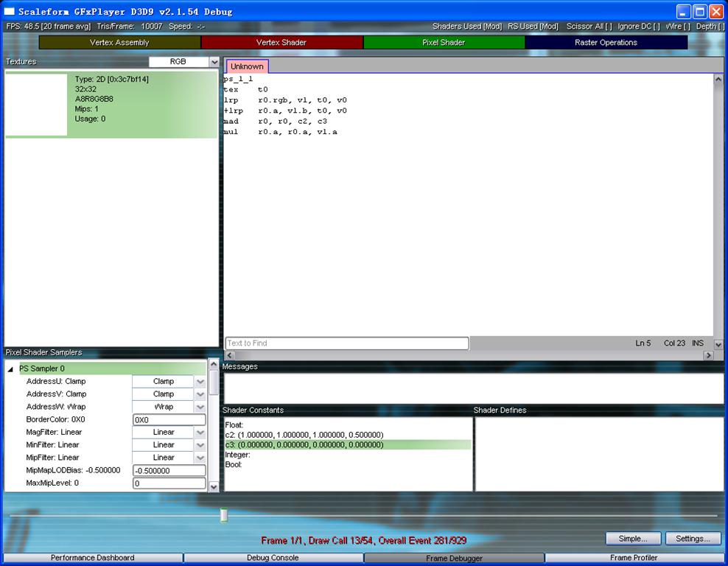The image size is (728, 566).
Task: Click the Float: constants heading
Action: [x=234, y=424]
